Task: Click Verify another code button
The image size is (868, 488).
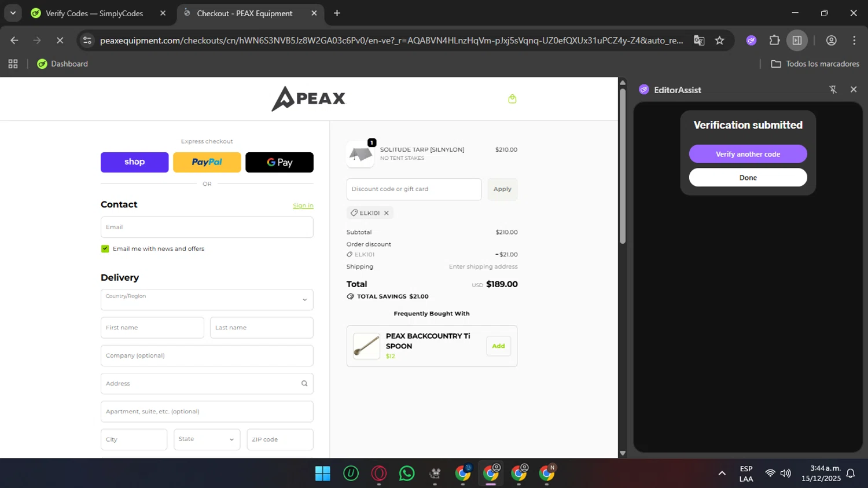Action: point(748,154)
